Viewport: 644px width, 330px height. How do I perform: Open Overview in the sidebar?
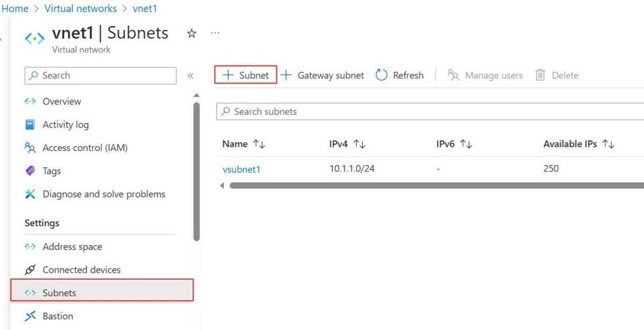61,102
